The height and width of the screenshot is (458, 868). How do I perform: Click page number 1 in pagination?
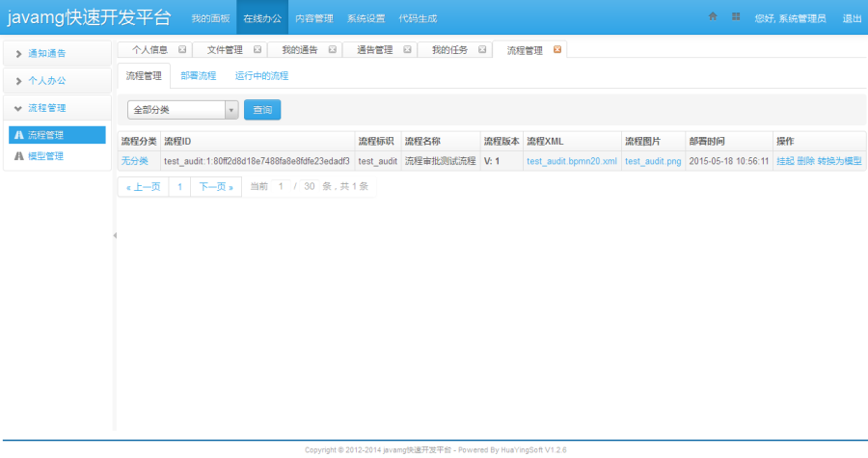point(179,187)
